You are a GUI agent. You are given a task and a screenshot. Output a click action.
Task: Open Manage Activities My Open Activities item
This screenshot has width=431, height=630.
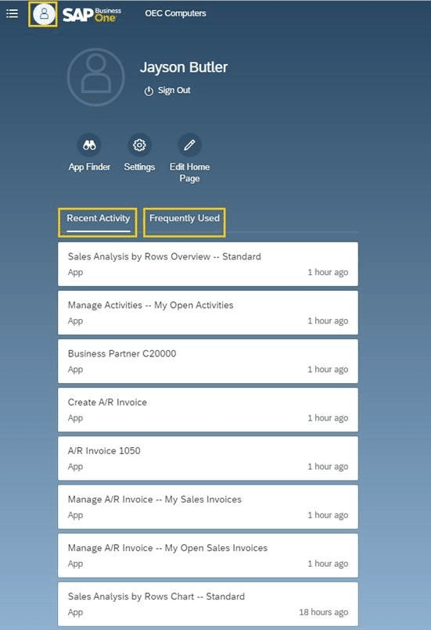208,313
